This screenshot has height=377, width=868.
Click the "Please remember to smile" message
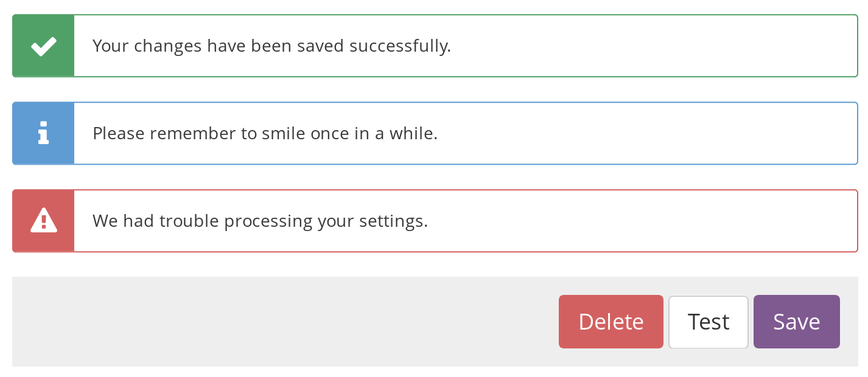pos(265,134)
